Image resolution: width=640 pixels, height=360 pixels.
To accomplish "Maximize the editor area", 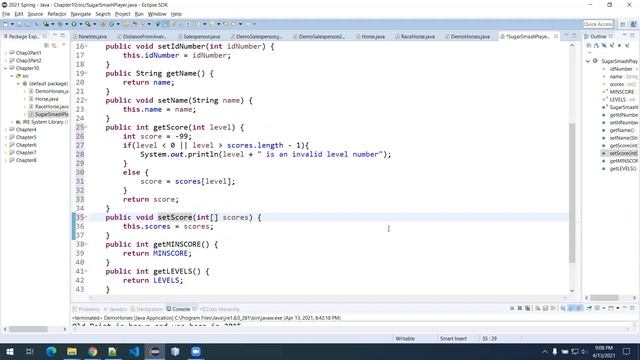I will pos(574,36).
